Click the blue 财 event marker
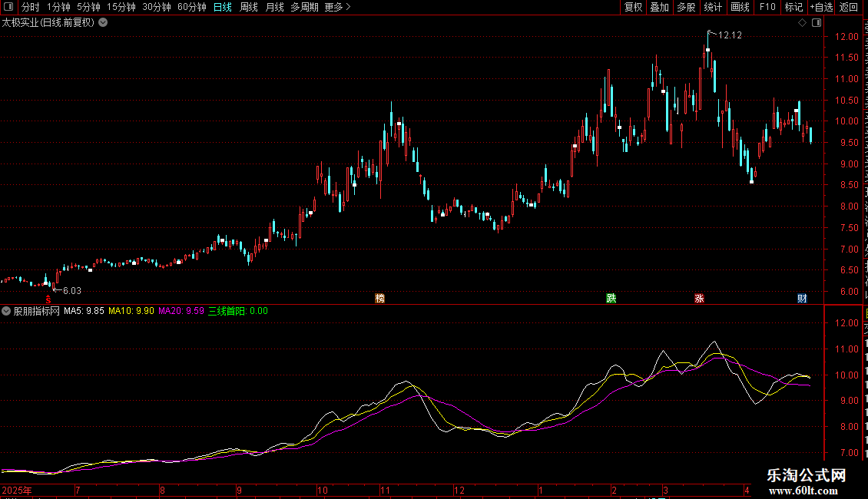The width and height of the screenshot is (868, 499). point(802,299)
